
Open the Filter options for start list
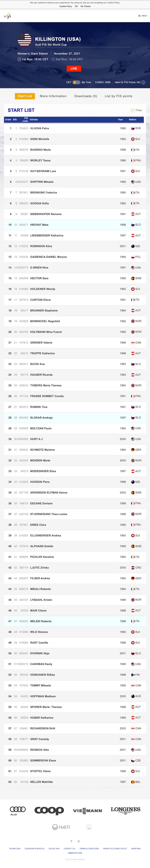pos(136,110)
